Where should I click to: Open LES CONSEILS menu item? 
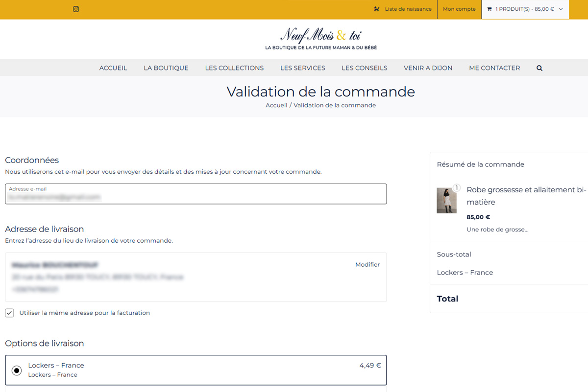pos(365,68)
